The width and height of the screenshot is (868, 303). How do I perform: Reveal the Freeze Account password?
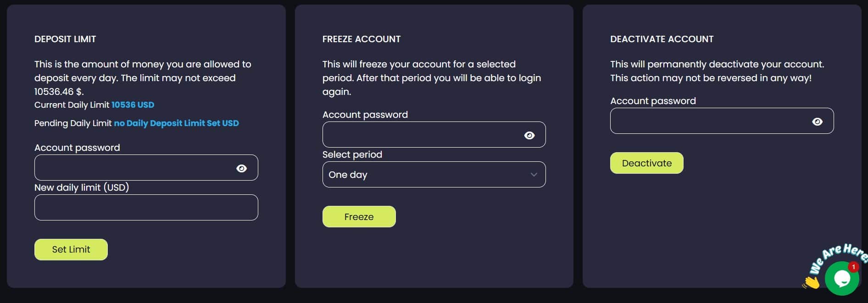[x=529, y=135]
